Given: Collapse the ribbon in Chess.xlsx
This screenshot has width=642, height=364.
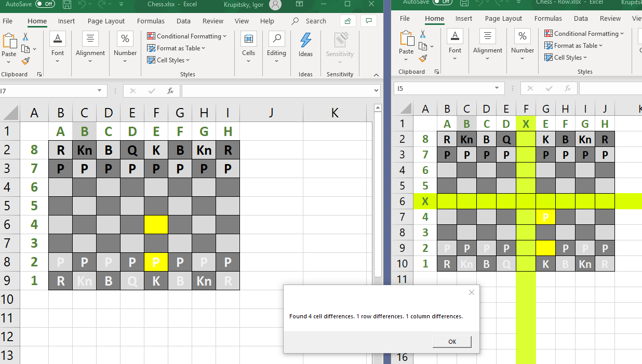Looking at the screenshot, I should (376, 75).
